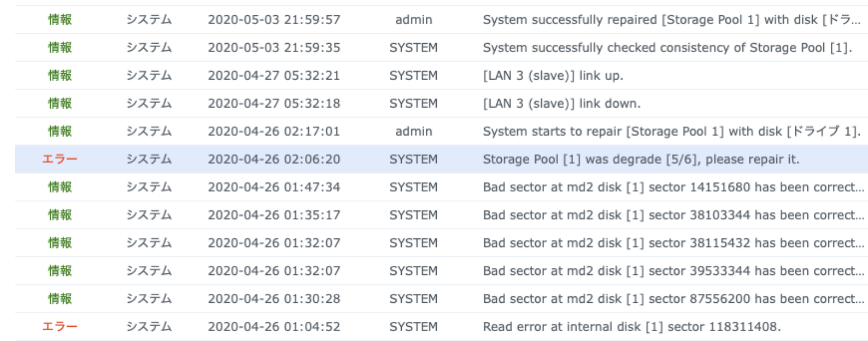868x341 pixels.
Task: Select the LAN 3 link up log row
Action: pyautogui.click(x=553, y=75)
